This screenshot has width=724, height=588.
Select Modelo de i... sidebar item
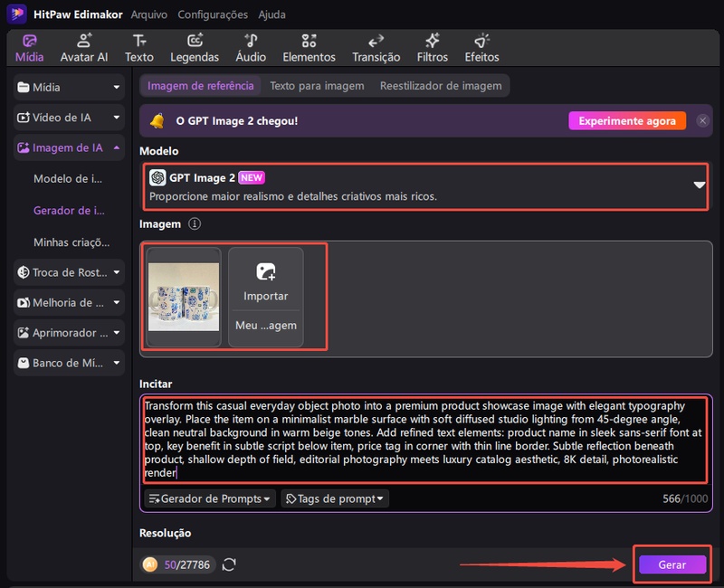click(x=68, y=178)
